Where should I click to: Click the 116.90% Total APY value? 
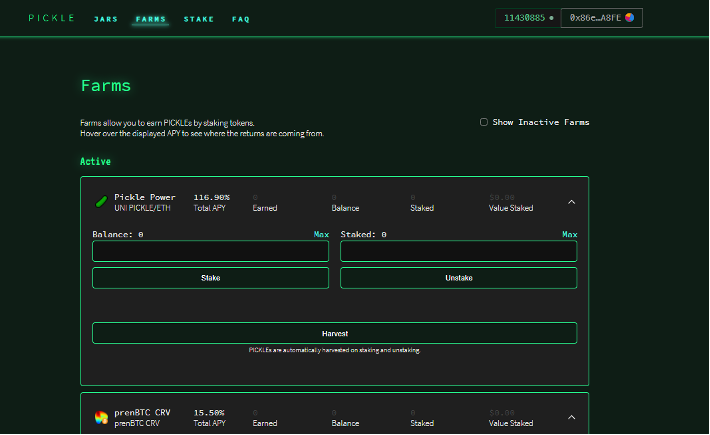[x=211, y=197]
